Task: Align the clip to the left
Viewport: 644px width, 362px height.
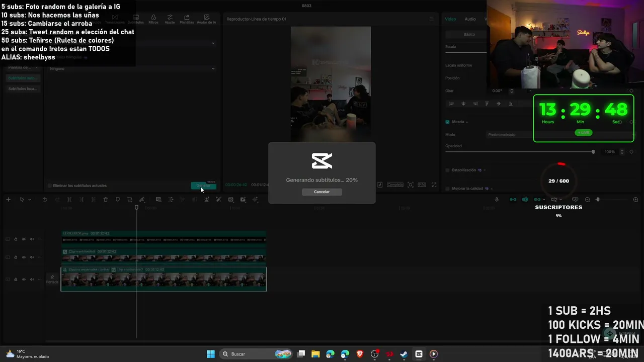Action: coord(451,104)
